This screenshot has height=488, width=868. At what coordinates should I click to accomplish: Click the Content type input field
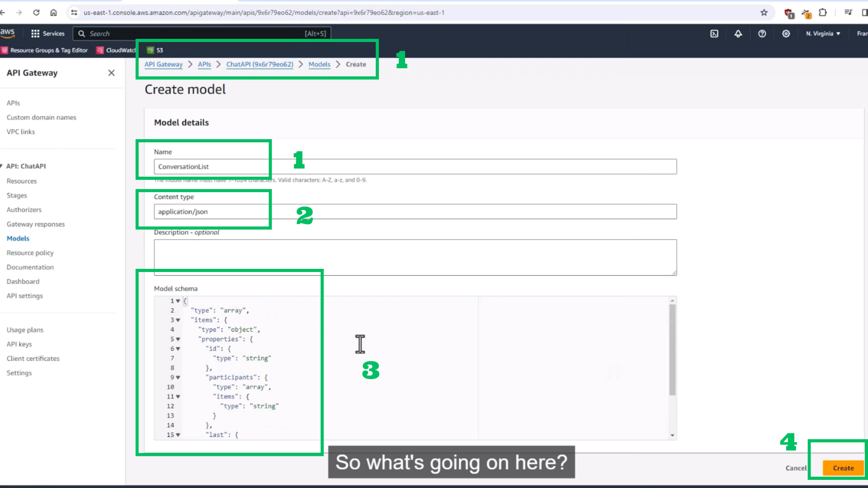(x=415, y=211)
